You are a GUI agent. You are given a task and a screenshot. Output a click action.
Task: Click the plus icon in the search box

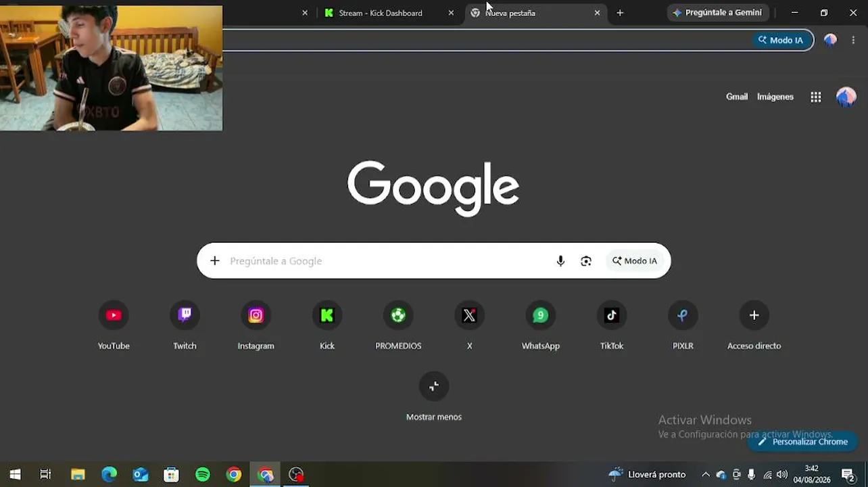click(215, 261)
